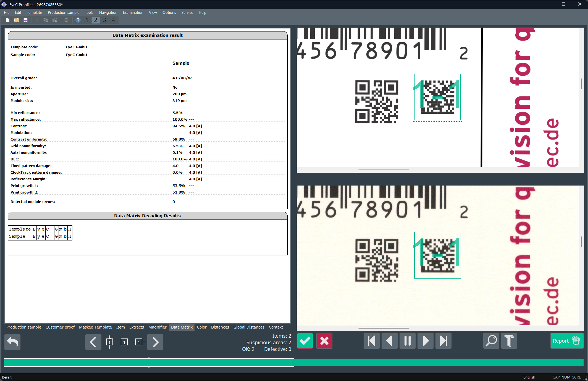This screenshot has width=588, height=381.
Task: Select the horizontal-line item alignment icon
Action: pos(139,342)
